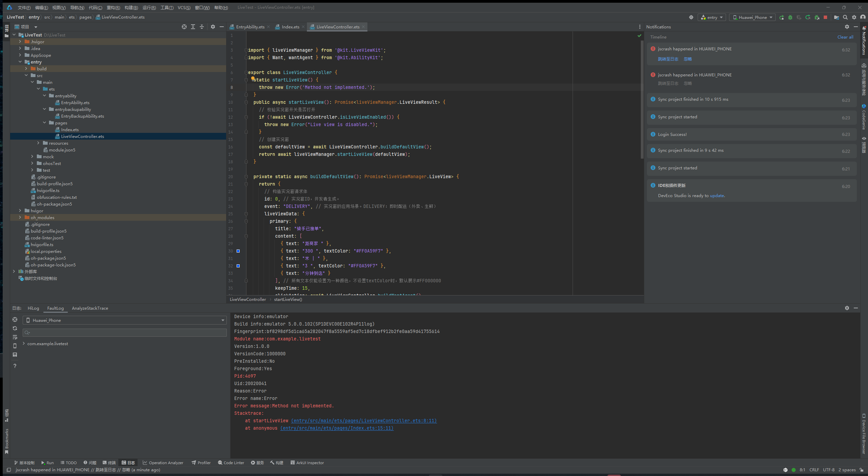Viewport: 868px width, 476px height.
Task: Expand the oh_modules folder
Action: coord(20,217)
